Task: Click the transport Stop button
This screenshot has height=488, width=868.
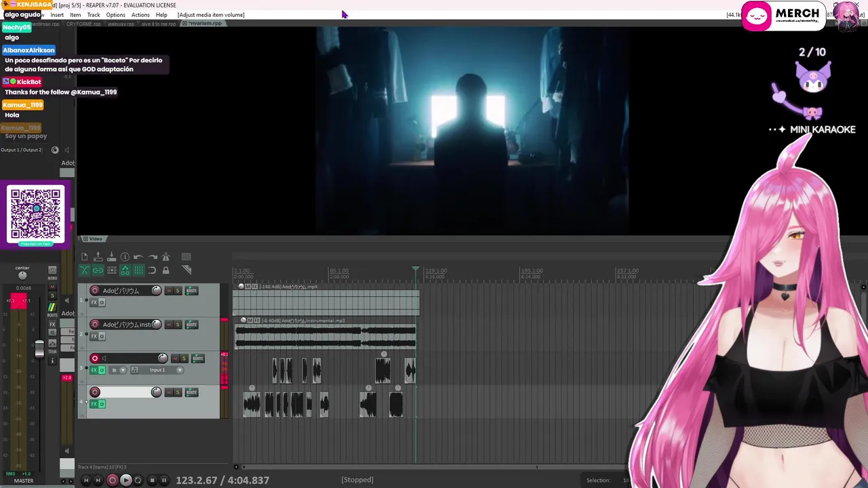Action: (152, 480)
